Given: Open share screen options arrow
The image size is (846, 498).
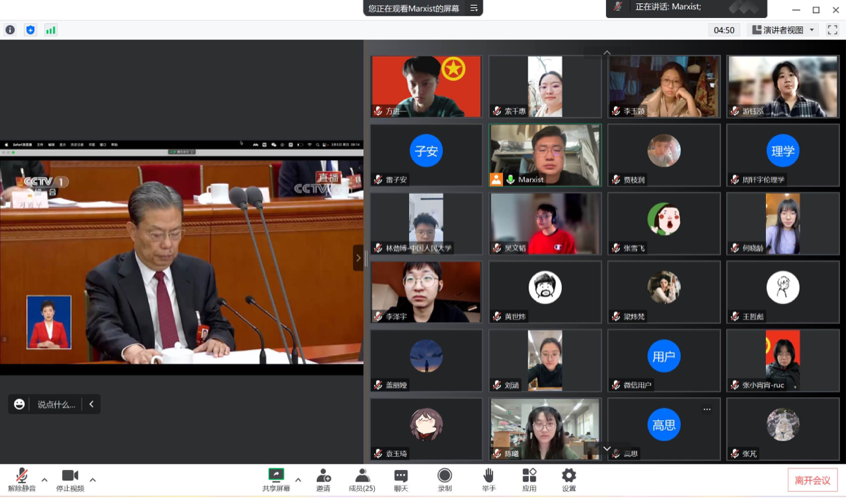Looking at the screenshot, I should click(298, 480).
